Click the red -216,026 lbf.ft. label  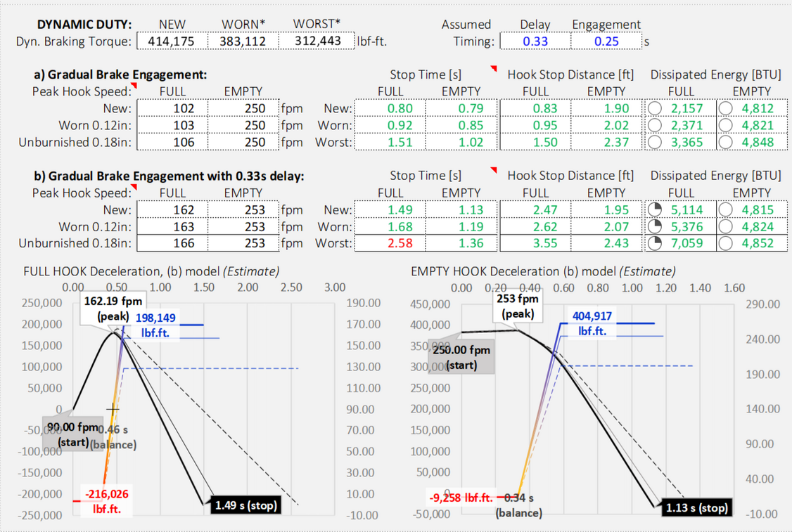coord(107,499)
